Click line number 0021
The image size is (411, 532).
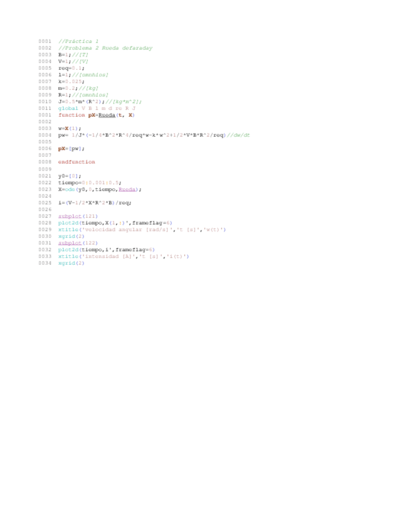45,176
